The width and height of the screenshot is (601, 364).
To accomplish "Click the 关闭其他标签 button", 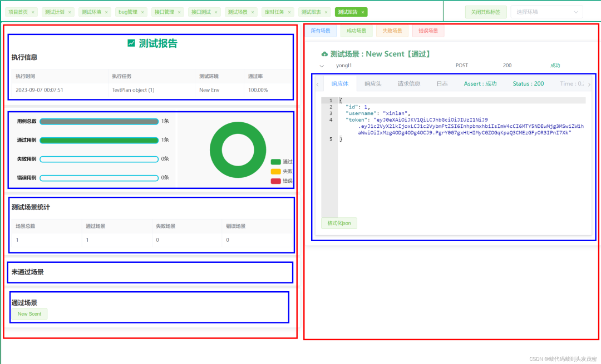I will pyautogui.click(x=486, y=12).
